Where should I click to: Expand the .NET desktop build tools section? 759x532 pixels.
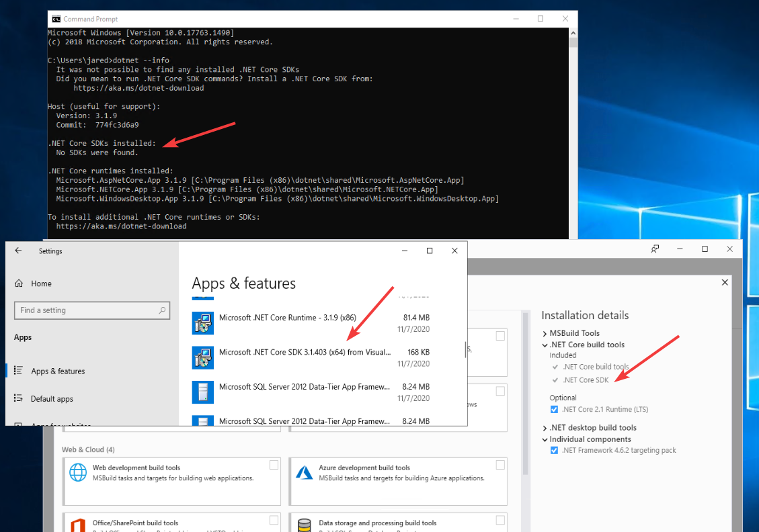coord(545,427)
